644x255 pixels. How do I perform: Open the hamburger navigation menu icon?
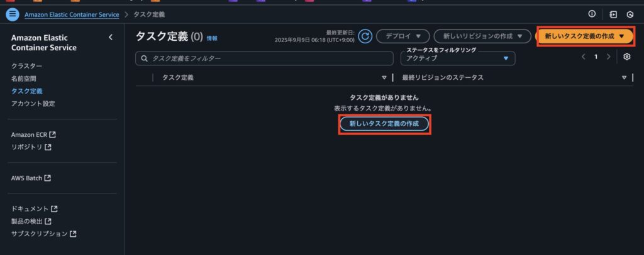13,14
